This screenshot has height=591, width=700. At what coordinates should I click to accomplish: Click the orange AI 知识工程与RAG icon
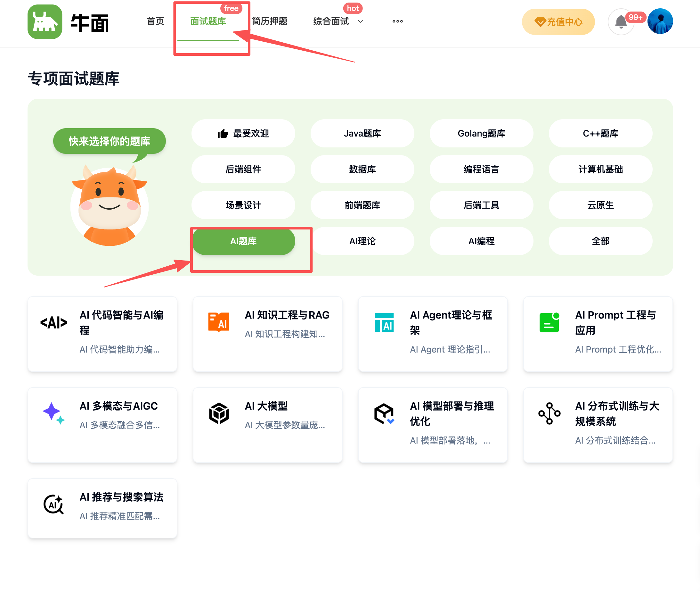point(219,322)
